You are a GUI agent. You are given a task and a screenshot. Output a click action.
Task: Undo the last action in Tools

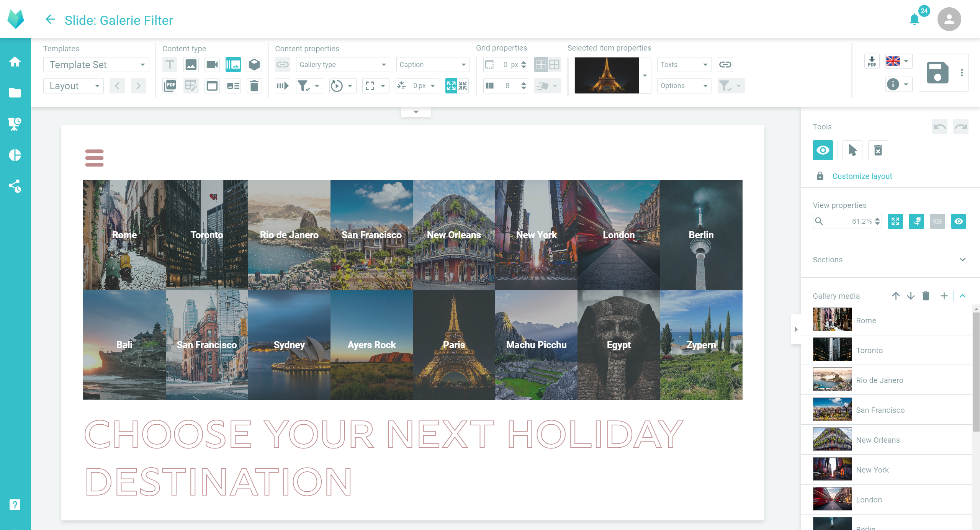[939, 127]
